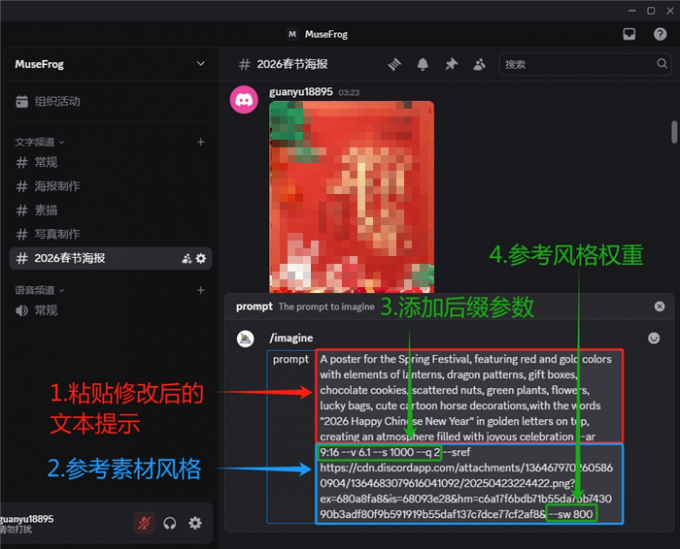The image size is (680, 549).
Task: Open the help question mark icon
Action: click(x=660, y=33)
